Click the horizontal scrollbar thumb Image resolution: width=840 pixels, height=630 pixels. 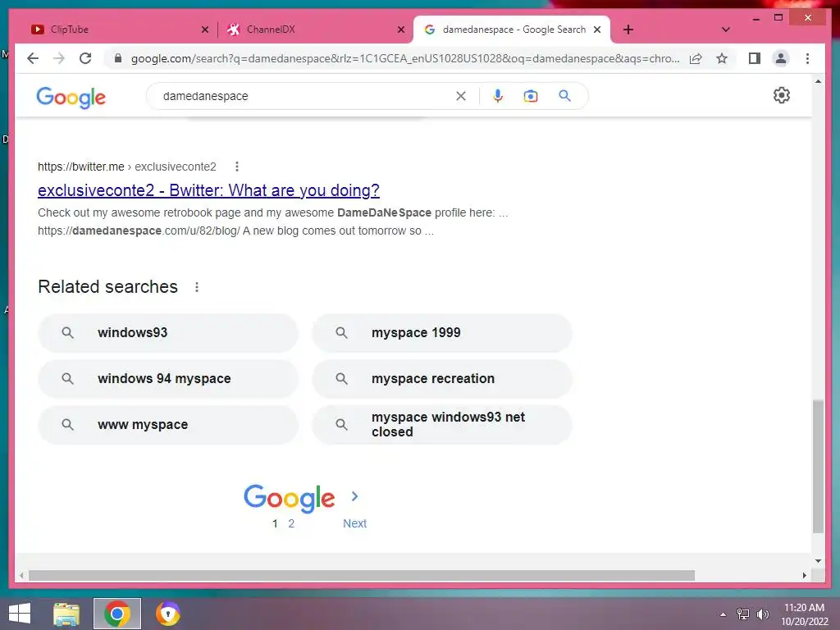coord(362,575)
